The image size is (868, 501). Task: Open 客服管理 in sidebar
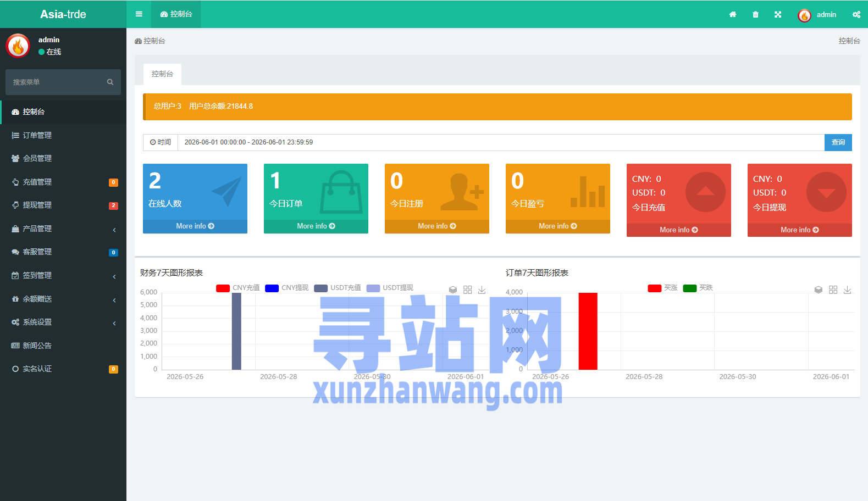(63, 252)
